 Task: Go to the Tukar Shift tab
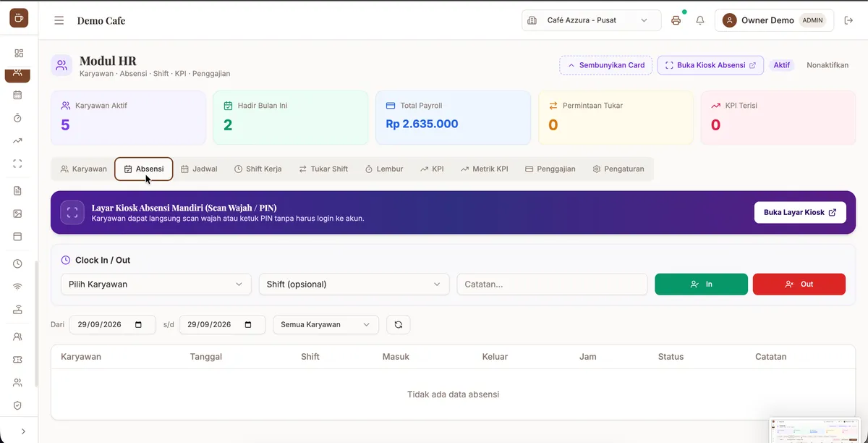[x=323, y=169]
